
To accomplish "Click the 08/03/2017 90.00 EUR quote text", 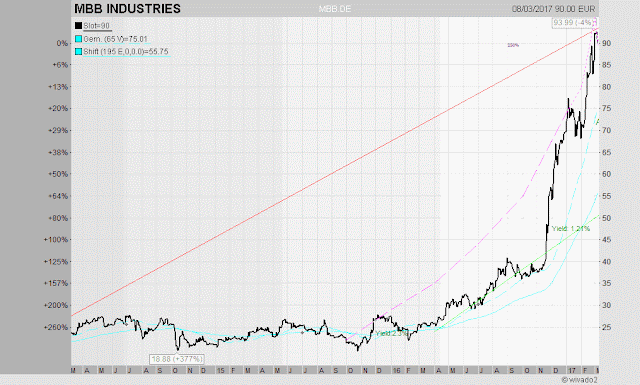I will pos(554,9).
